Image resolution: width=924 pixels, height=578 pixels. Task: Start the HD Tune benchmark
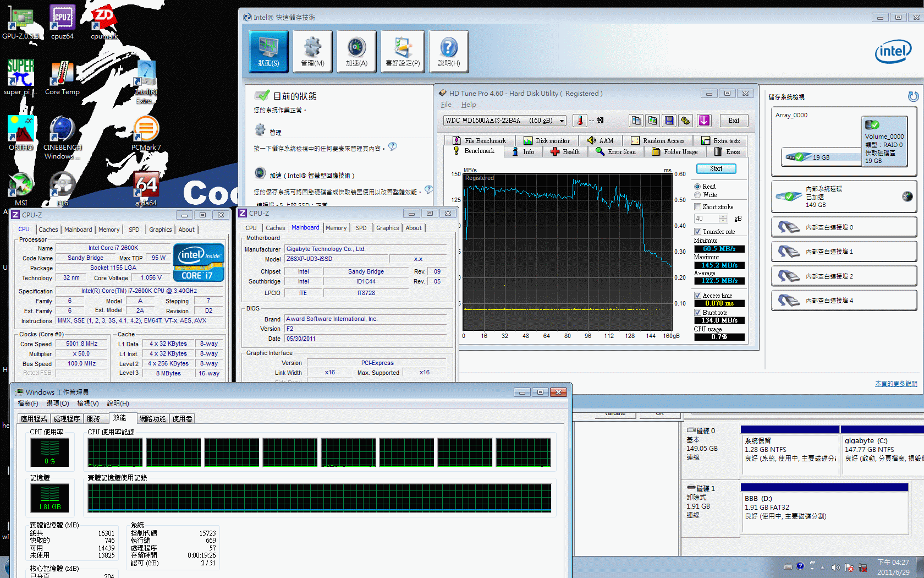pyautogui.click(x=716, y=168)
